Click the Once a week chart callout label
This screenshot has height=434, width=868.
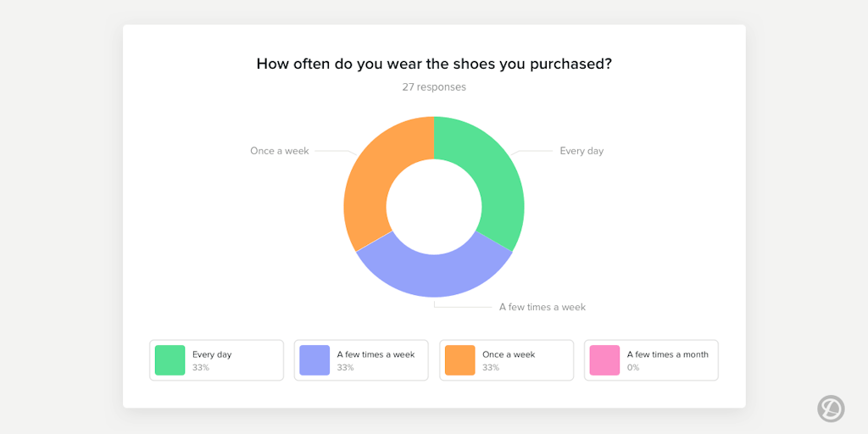(x=279, y=151)
